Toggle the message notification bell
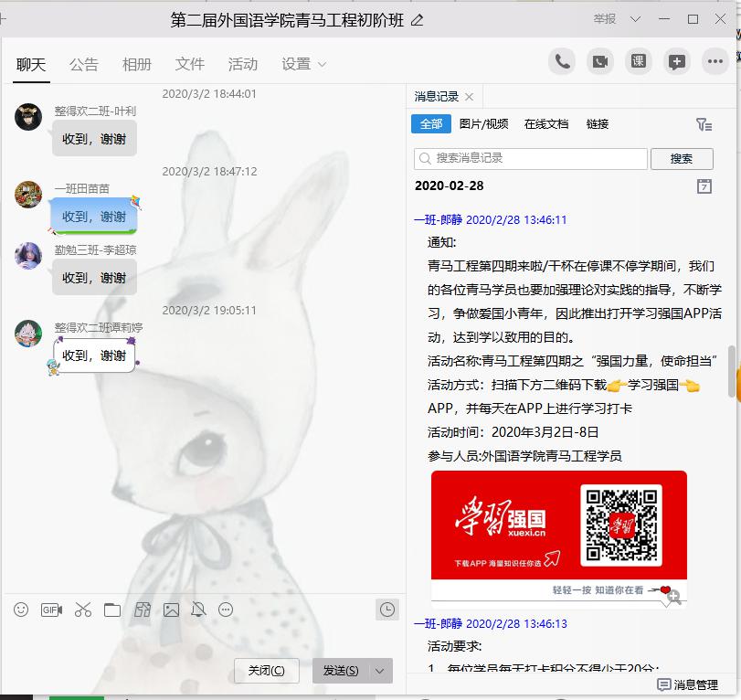The height and width of the screenshot is (700, 741). (x=198, y=610)
